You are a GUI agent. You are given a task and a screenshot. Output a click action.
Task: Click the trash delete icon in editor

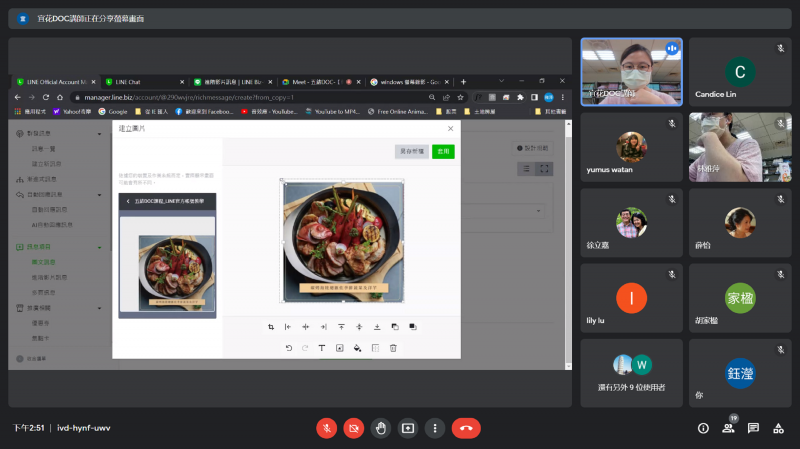tap(393, 348)
